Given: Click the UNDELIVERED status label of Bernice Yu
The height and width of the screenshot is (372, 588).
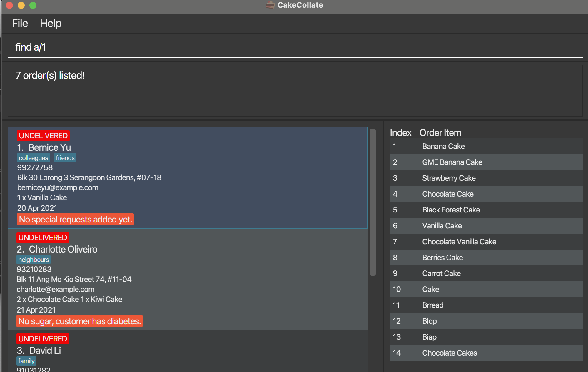Looking at the screenshot, I should pyautogui.click(x=43, y=136).
